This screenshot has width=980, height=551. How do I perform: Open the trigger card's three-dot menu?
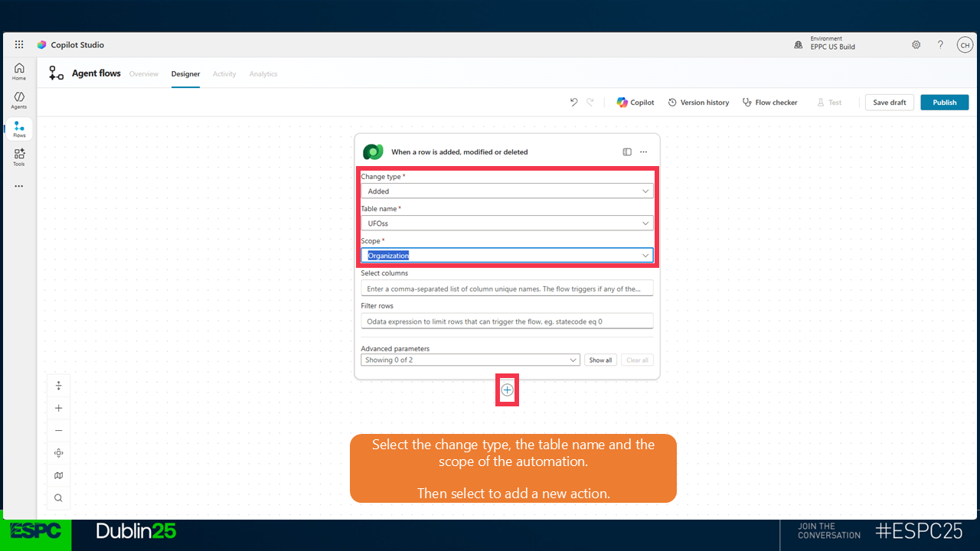click(x=644, y=152)
